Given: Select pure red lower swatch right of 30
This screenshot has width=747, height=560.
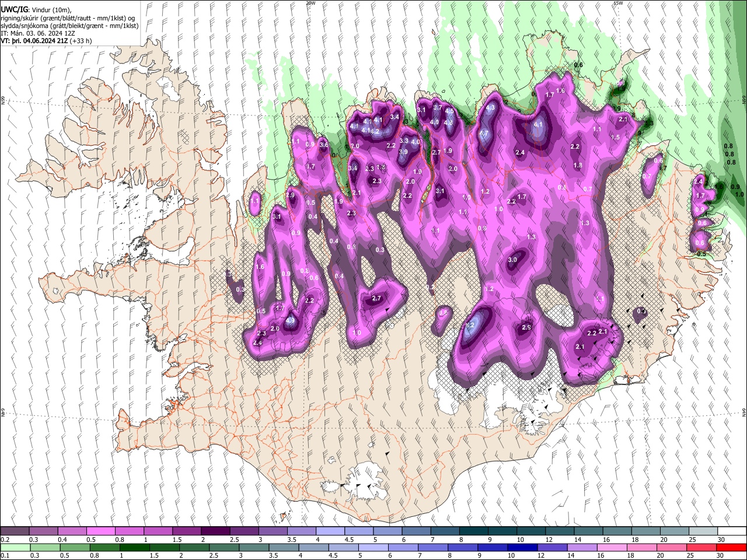Looking at the screenshot, I should click(731, 547).
